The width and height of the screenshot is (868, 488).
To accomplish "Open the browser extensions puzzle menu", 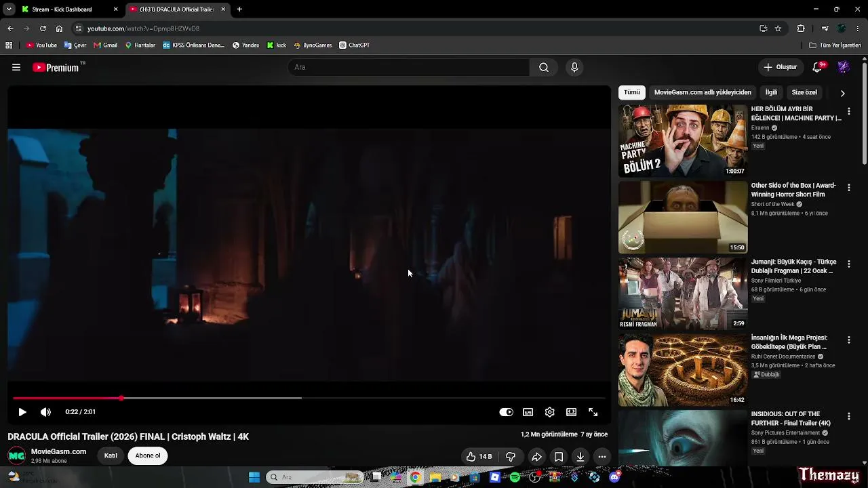I will point(801,28).
